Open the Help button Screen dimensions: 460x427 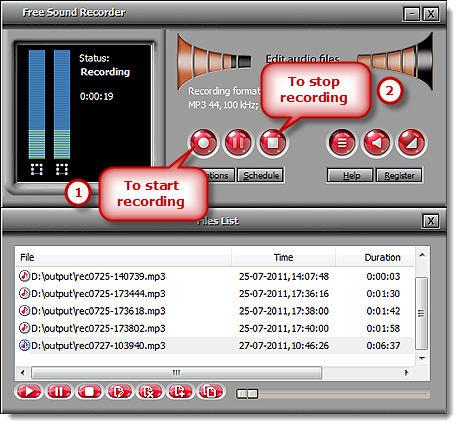click(x=350, y=175)
